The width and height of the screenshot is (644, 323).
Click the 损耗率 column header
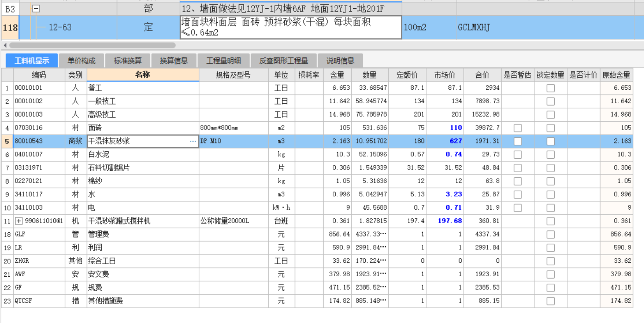tap(309, 75)
